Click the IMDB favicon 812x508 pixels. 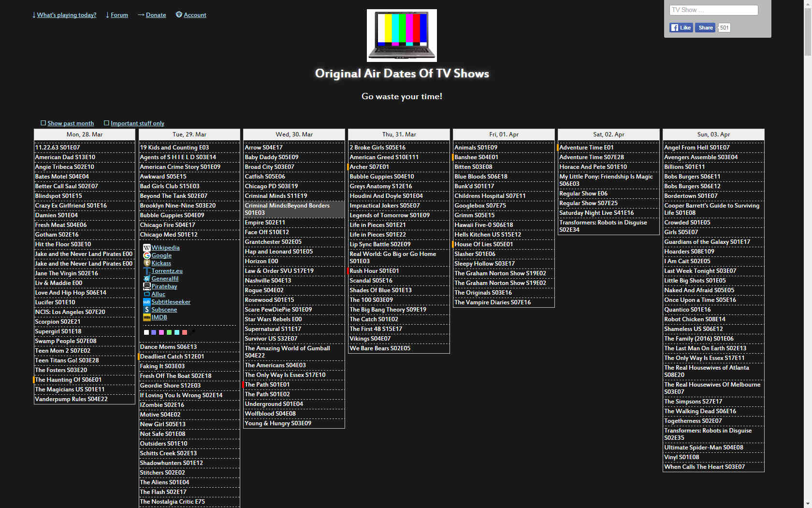click(x=147, y=317)
